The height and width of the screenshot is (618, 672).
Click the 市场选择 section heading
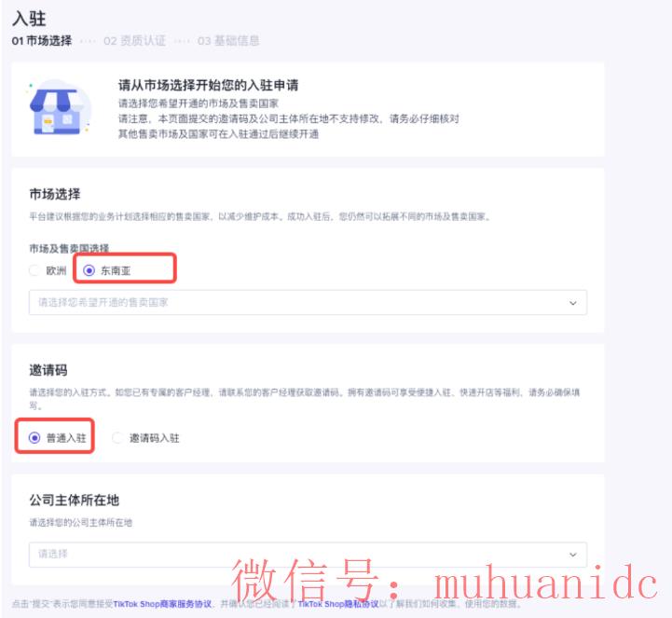[55, 194]
